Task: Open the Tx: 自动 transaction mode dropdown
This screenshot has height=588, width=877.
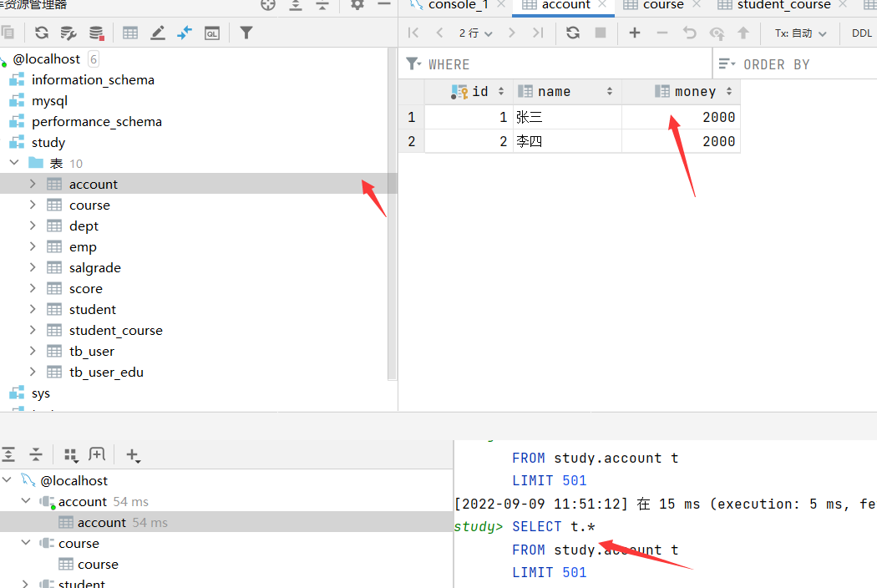Action: (x=800, y=33)
